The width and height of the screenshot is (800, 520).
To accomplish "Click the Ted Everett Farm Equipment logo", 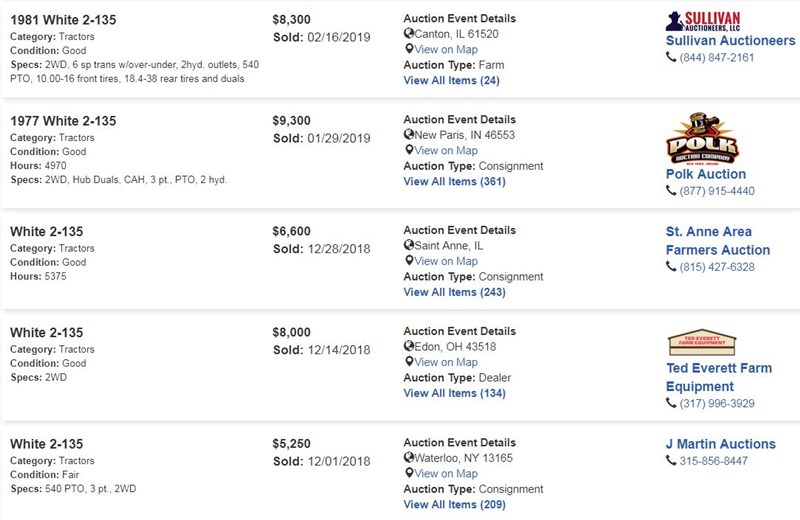I will [x=702, y=342].
